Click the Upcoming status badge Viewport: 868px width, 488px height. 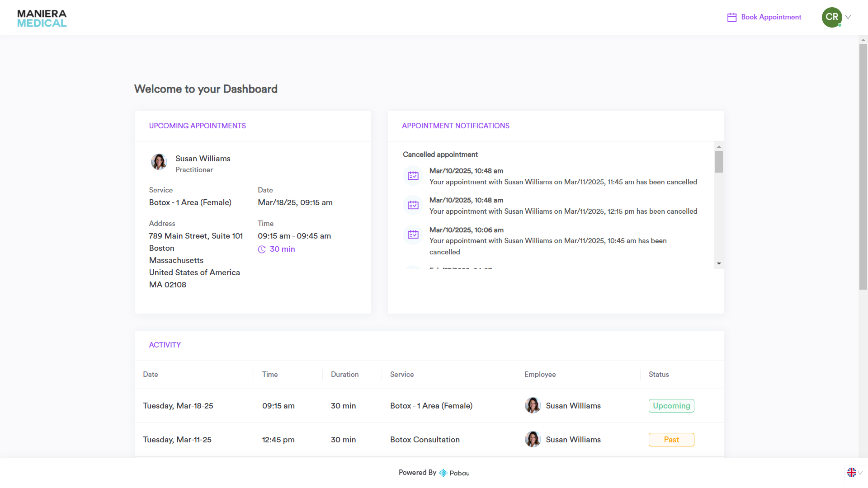(671, 406)
